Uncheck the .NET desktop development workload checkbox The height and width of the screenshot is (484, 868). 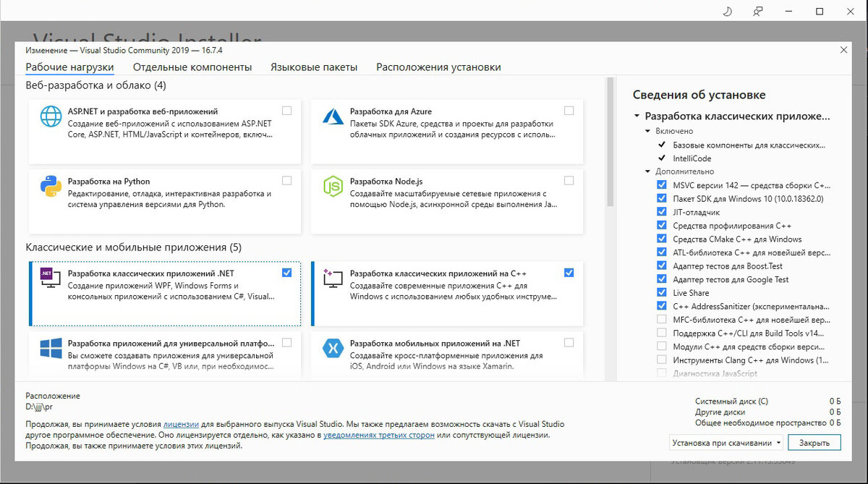287,273
